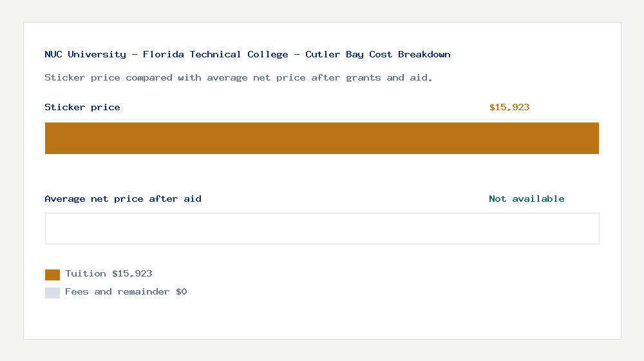Click the subtitle about grants and aid
Viewport: 644px width, 361px height.
pos(238,78)
